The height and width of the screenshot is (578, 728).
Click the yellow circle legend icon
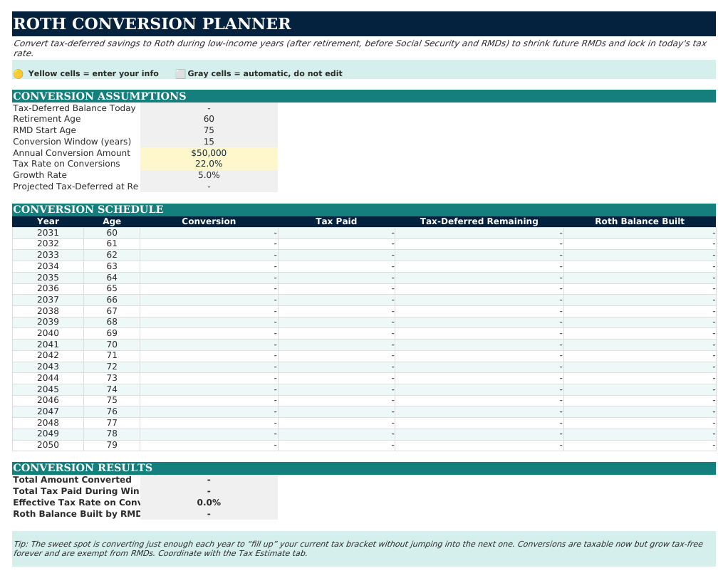[18, 74]
